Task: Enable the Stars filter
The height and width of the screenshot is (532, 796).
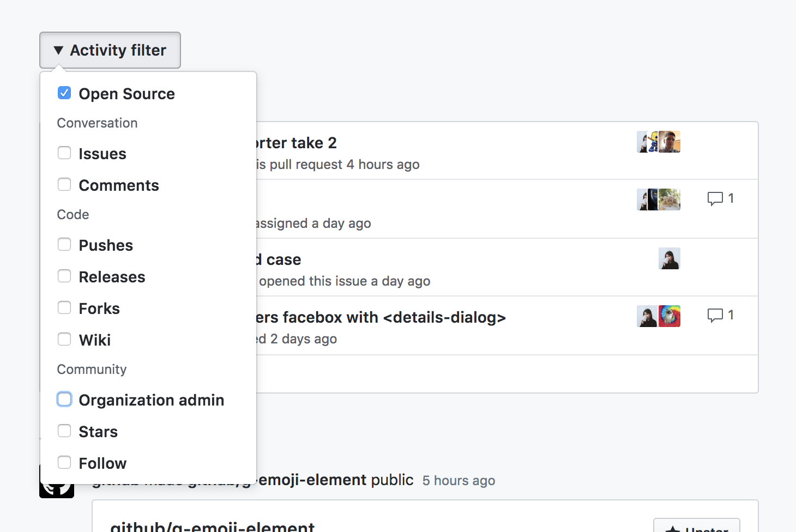Action: point(64,431)
